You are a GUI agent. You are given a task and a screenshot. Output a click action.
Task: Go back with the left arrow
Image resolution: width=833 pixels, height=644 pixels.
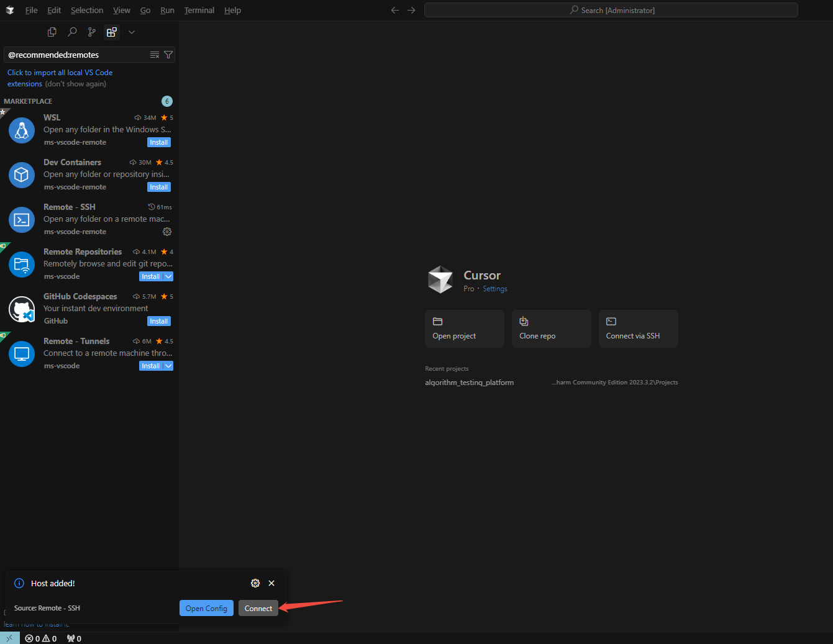point(395,10)
